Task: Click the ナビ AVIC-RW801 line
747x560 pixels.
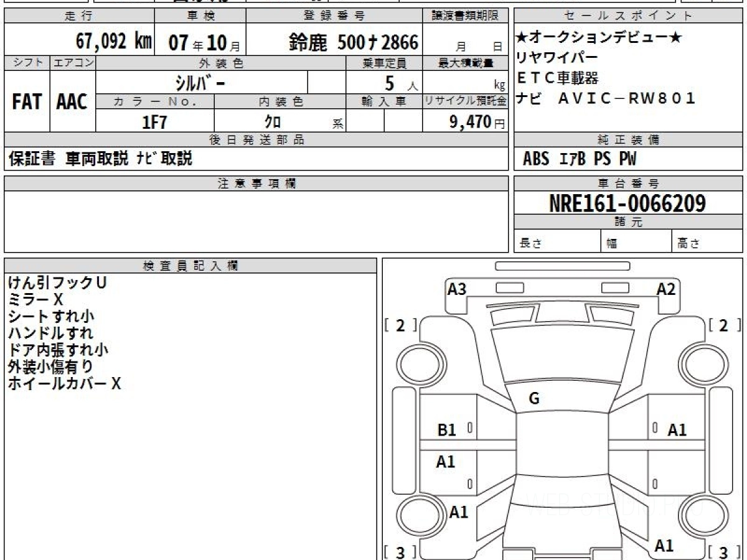Action: click(x=606, y=98)
